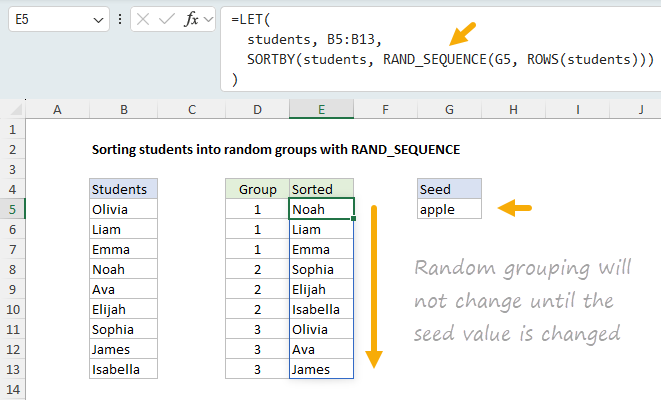
Task: Select row 2 header
Action: click(13, 149)
